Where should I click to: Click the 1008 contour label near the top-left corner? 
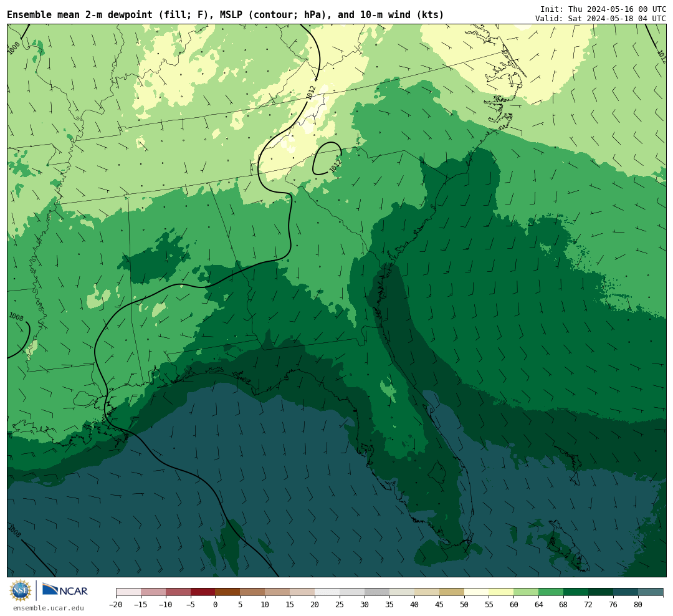pyautogui.click(x=14, y=47)
